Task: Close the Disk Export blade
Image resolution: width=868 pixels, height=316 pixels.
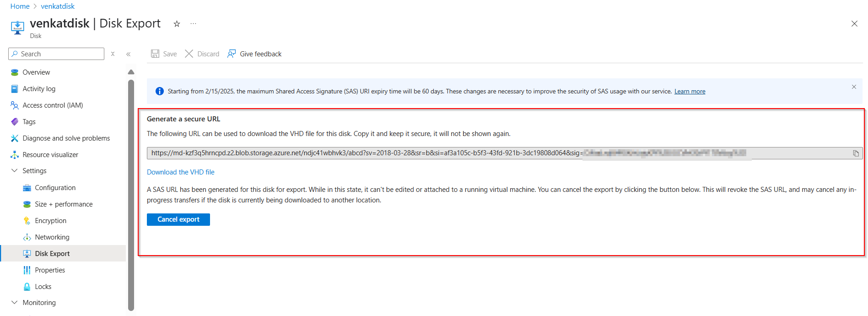Action: coord(854,24)
